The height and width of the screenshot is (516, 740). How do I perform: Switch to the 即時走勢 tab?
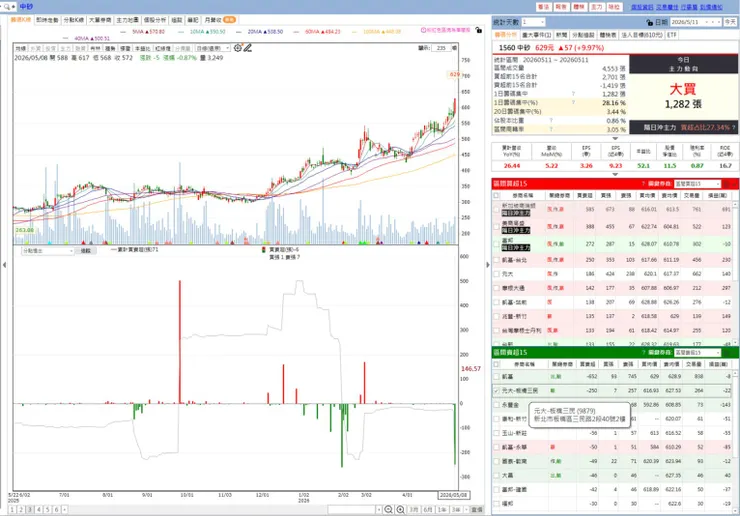click(x=47, y=20)
